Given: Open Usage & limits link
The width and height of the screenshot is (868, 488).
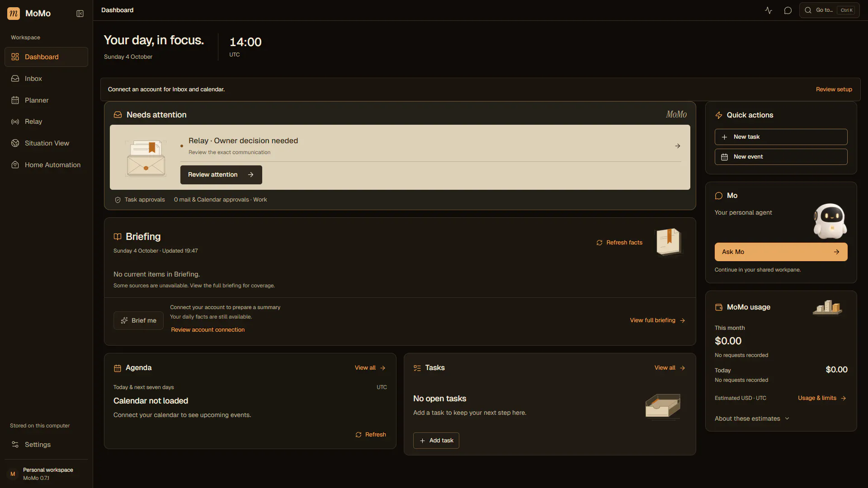Looking at the screenshot, I should point(822,398).
